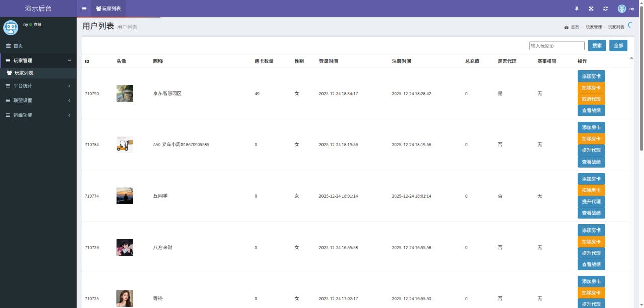Click the refresh icon in top bar
644x308 pixels.
[x=605, y=9]
